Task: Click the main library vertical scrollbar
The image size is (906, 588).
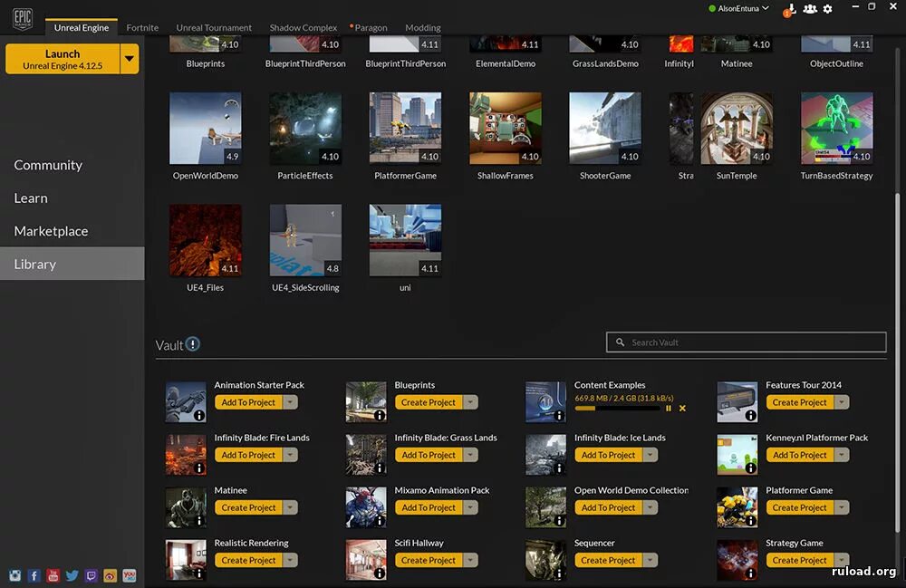Action: tap(897, 364)
